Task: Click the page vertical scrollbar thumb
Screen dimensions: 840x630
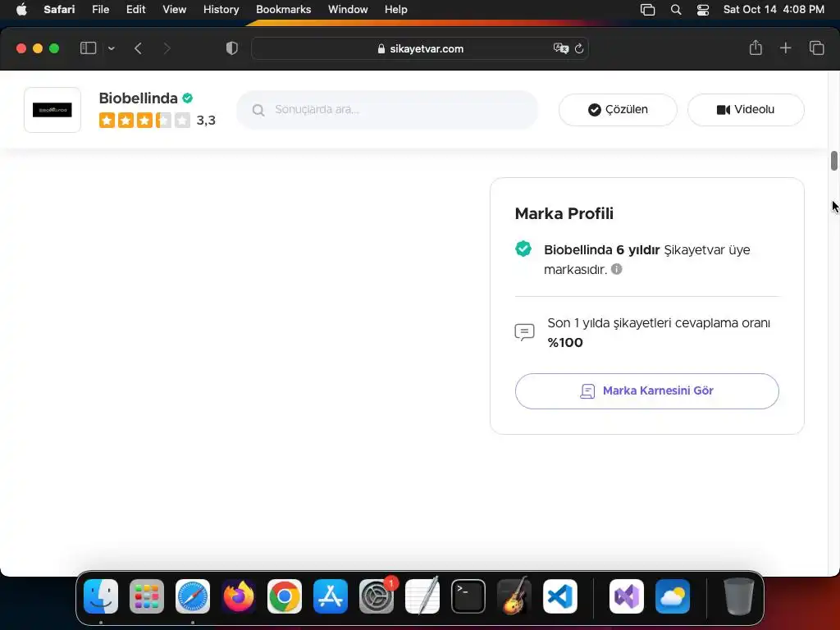Action: (834, 161)
